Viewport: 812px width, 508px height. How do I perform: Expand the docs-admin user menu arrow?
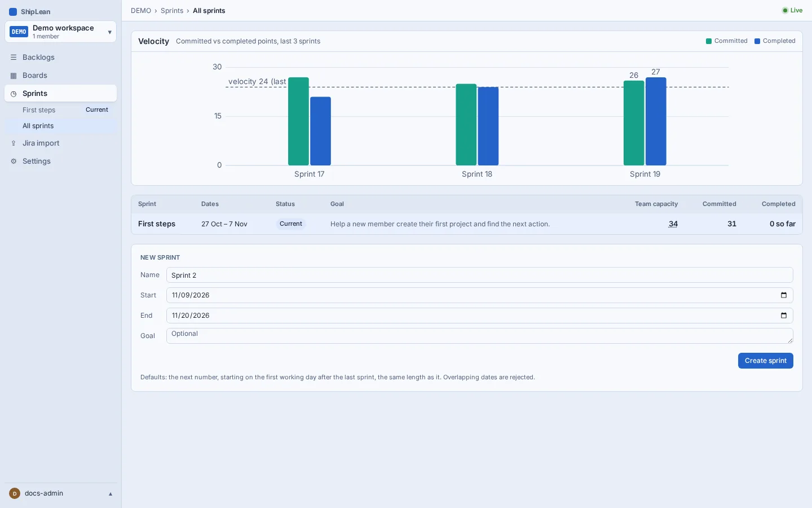(x=111, y=494)
